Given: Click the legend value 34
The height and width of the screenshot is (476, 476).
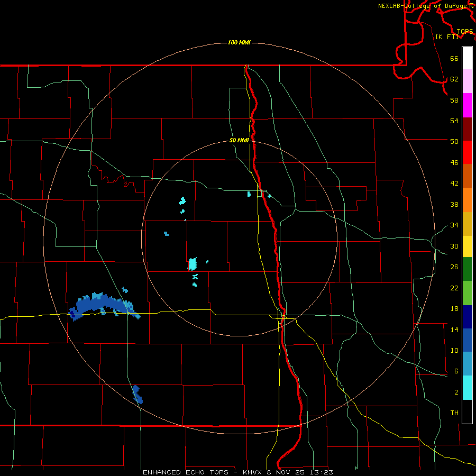Looking at the screenshot, I should (454, 225).
